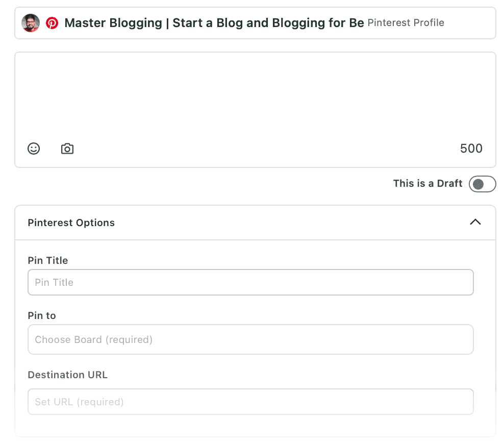The width and height of the screenshot is (504, 442).
Task: Turn on draft mode using the switch
Action: [x=482, y=184]
